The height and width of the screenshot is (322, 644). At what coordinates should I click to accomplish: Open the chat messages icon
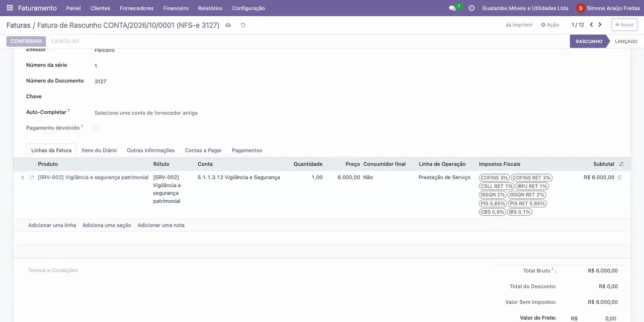452,8
